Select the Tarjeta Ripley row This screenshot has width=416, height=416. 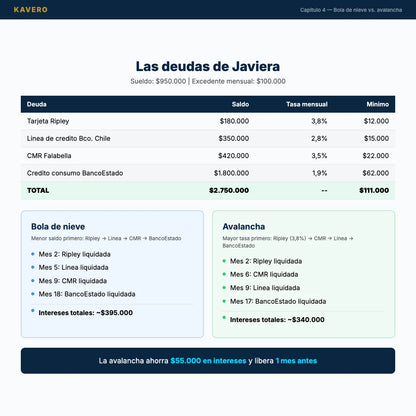click(x=208, y=121)
